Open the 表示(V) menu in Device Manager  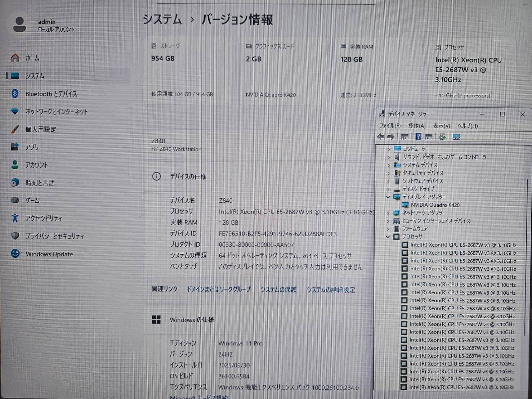[442, 126]
